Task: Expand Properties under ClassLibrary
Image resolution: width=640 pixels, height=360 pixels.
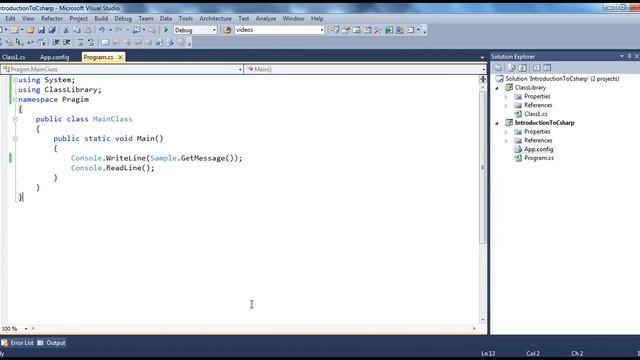Action: (506, 97)
